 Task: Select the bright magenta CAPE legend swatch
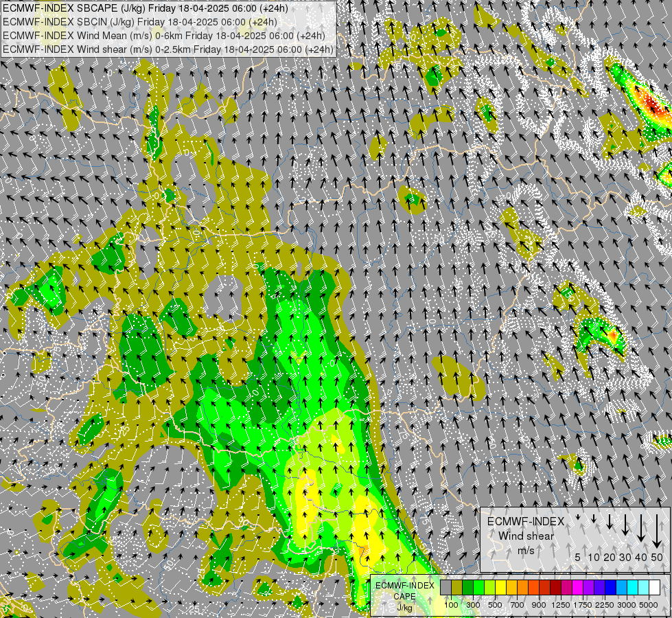click(578, 588)
